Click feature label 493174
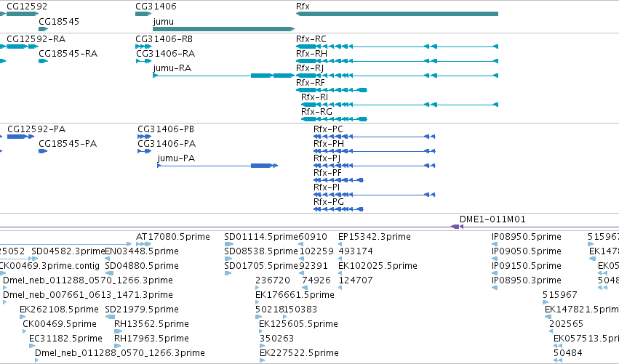This screenshot has height=364, width=619. click(x=355, y=251)
